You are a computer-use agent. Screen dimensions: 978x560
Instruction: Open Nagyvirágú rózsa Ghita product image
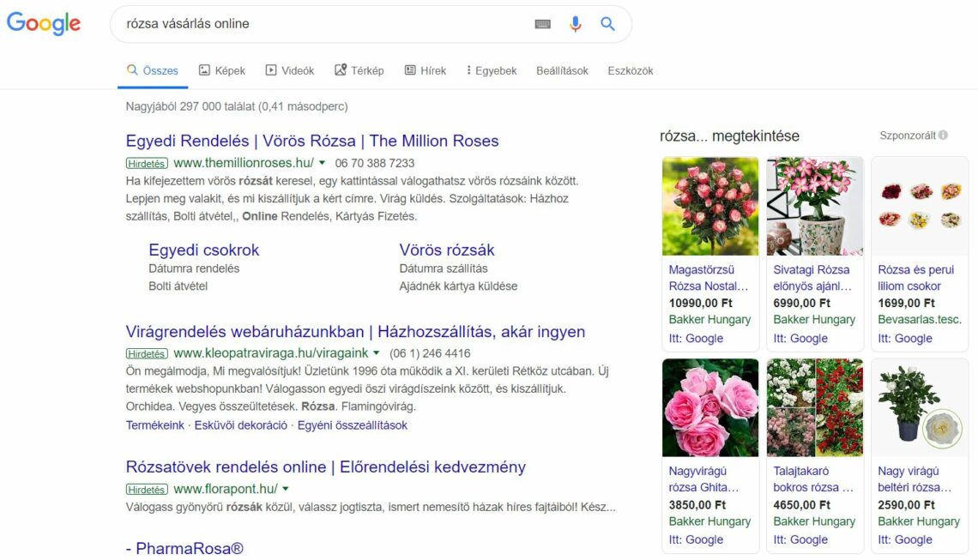pos(710,408)
